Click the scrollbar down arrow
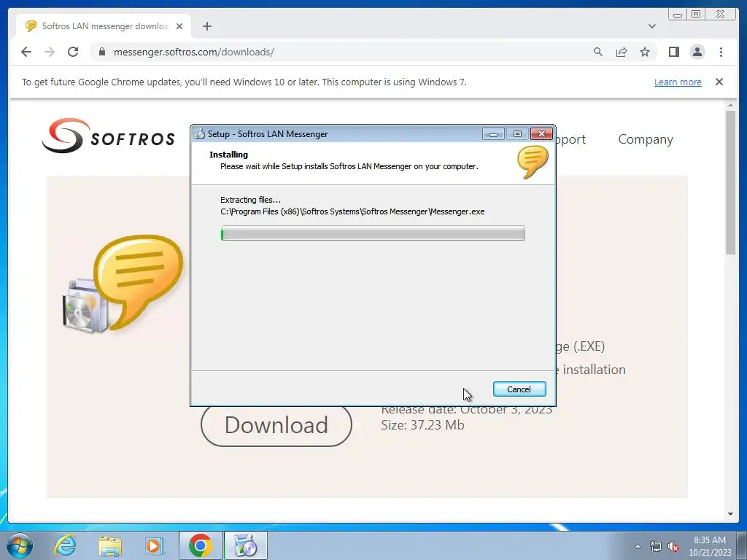The width and height of the screenshot is (747, 560). point(730,514)
